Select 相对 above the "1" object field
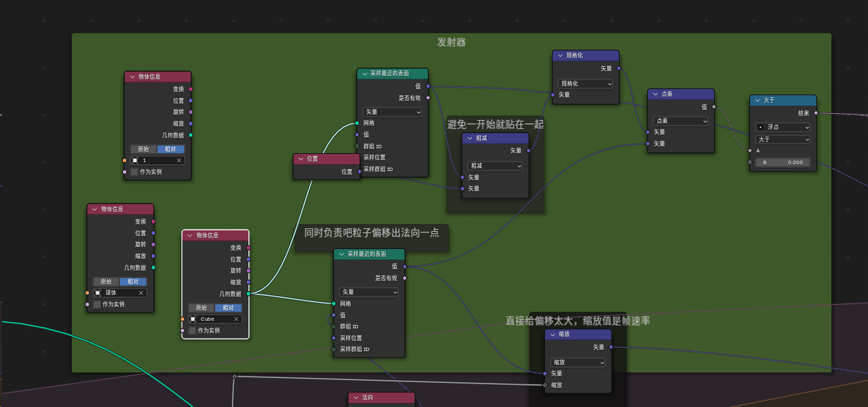The image size is (868, 407). [x=170, y=149]
